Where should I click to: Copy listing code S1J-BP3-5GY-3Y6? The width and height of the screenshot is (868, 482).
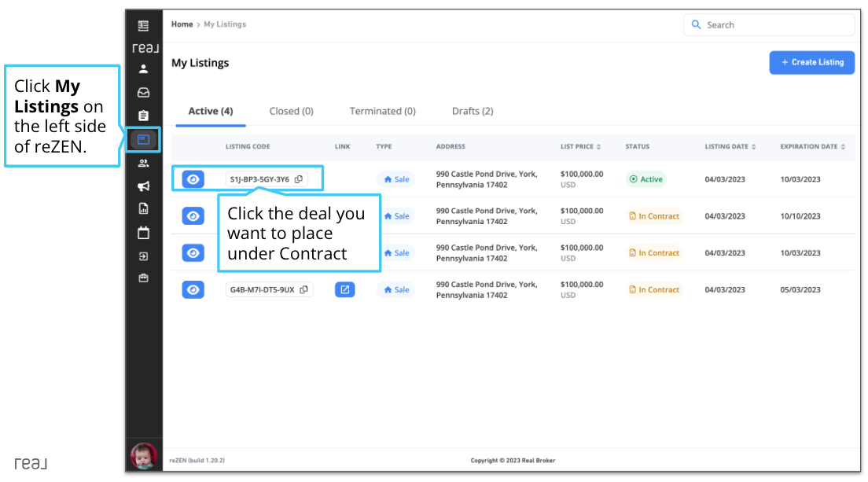click(x=299, y=179)
